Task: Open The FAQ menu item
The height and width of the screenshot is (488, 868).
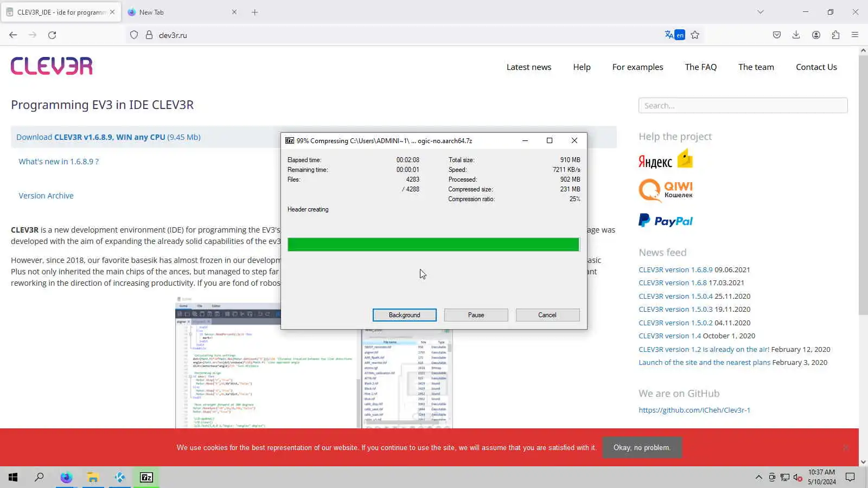Action: click(x=701, y=67)
